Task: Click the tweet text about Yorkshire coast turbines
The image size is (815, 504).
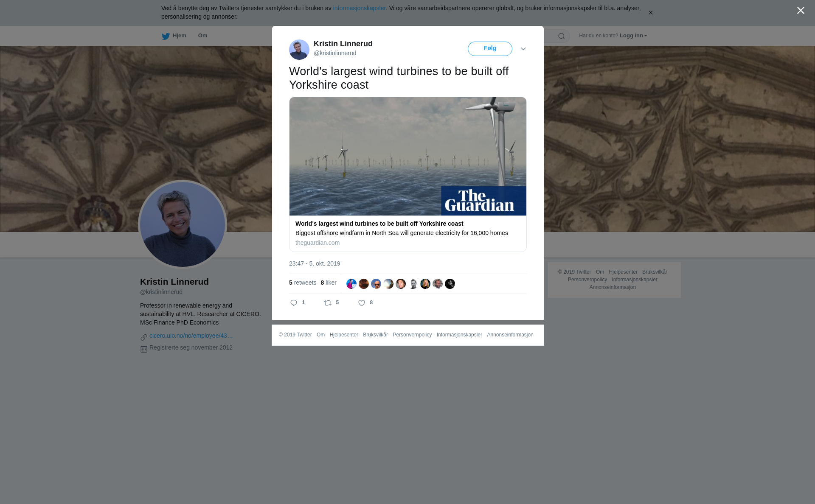Action: point(399,78)
